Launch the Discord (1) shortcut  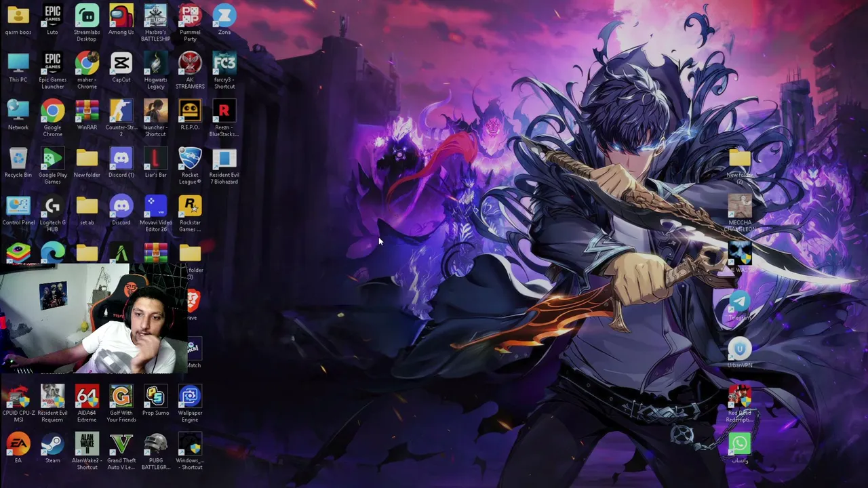121,163
